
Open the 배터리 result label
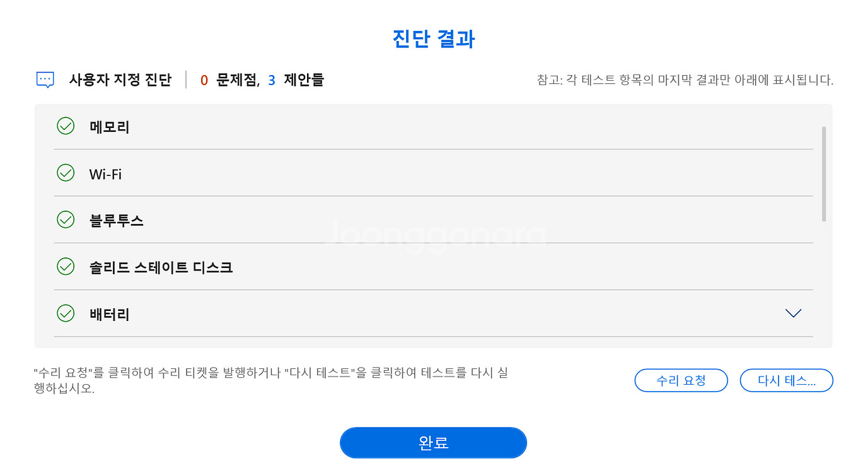coord(110,314)
